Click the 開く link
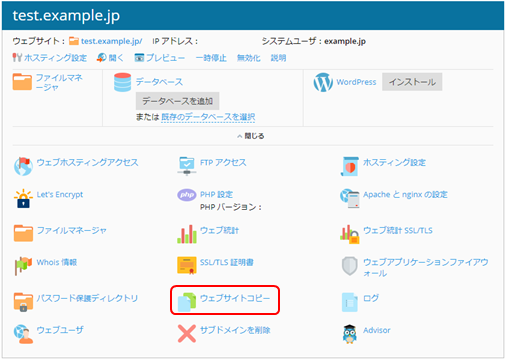This screenshot has height=360, width=506. point(116,58)
